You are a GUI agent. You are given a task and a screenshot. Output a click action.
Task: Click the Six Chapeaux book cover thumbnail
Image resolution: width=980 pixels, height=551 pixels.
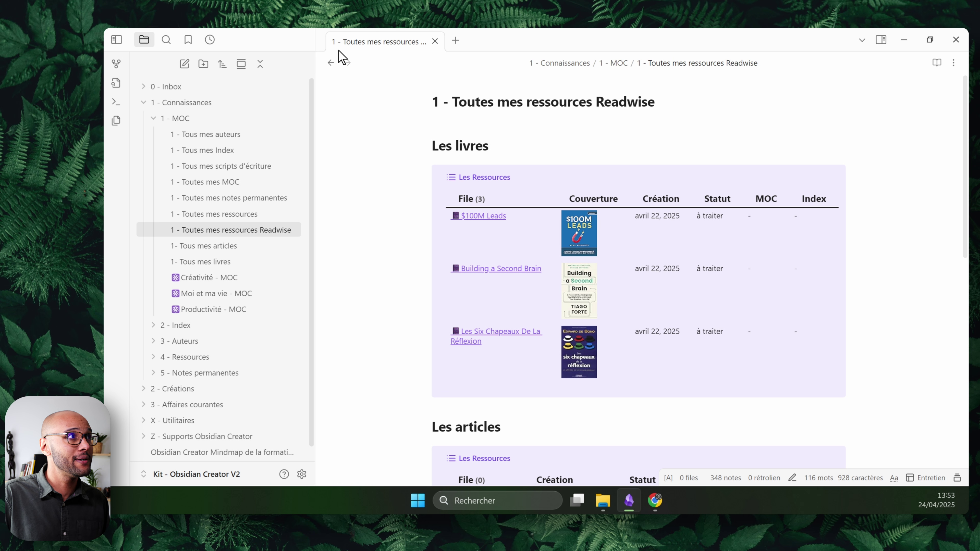click(579, 352)
